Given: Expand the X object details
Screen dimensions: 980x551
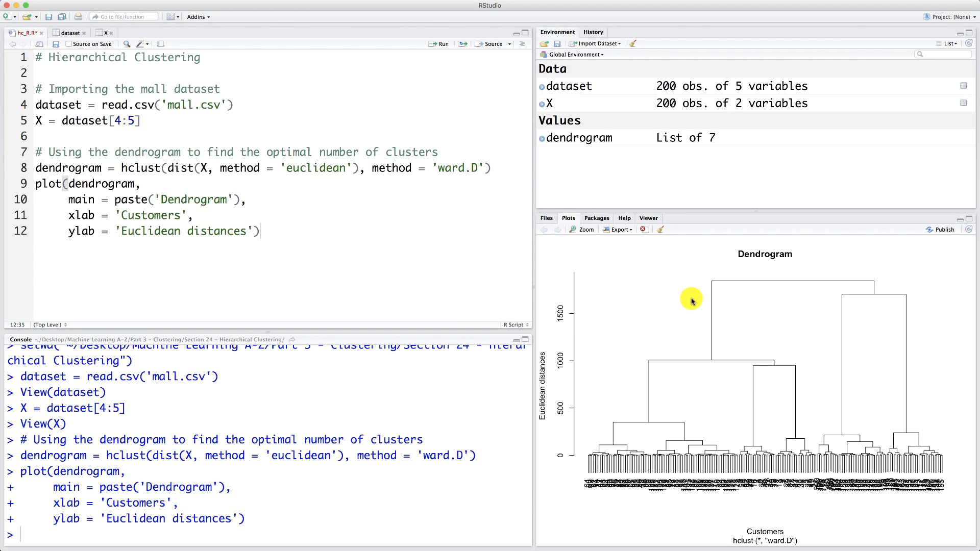Looking at the screenshot, I should tap(542, 104).
